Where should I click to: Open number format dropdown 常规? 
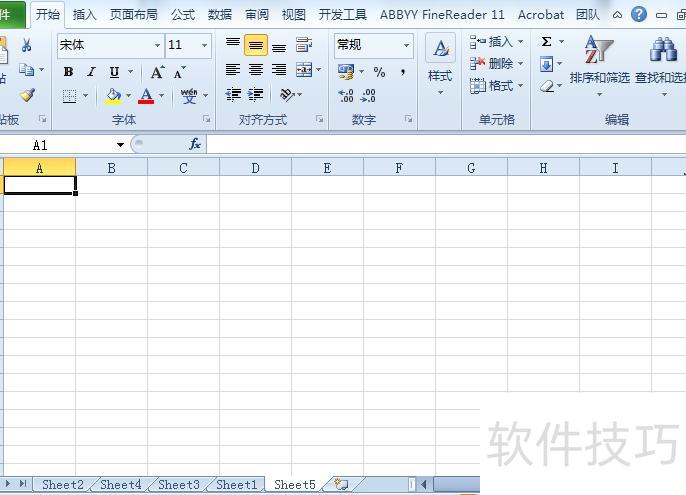coord(406,46)
